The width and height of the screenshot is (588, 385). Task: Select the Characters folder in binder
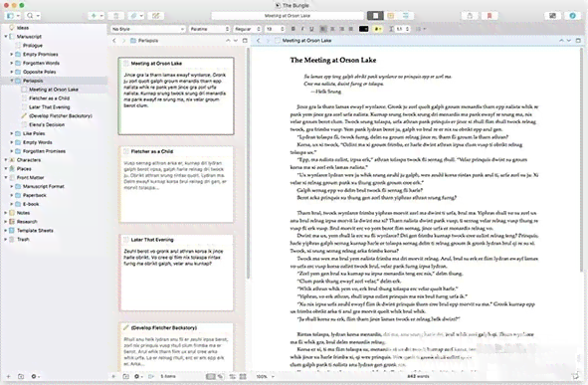(29, 160)
